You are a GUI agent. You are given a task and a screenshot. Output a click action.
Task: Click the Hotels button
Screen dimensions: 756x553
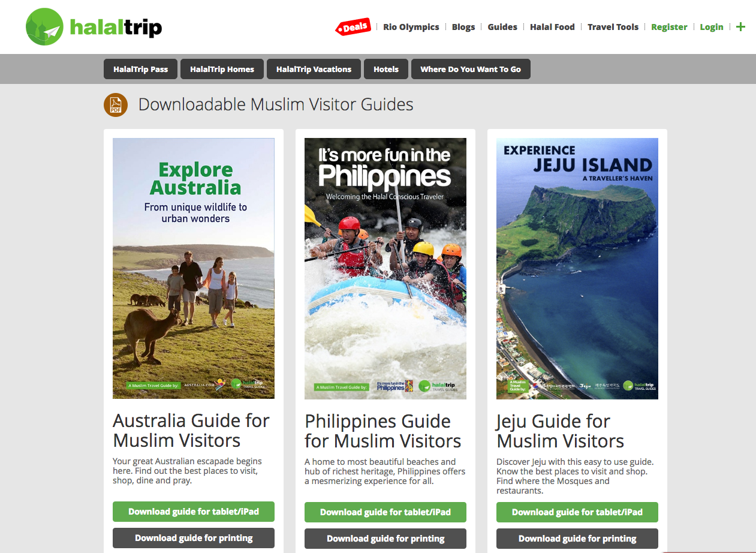pos(386,69)
